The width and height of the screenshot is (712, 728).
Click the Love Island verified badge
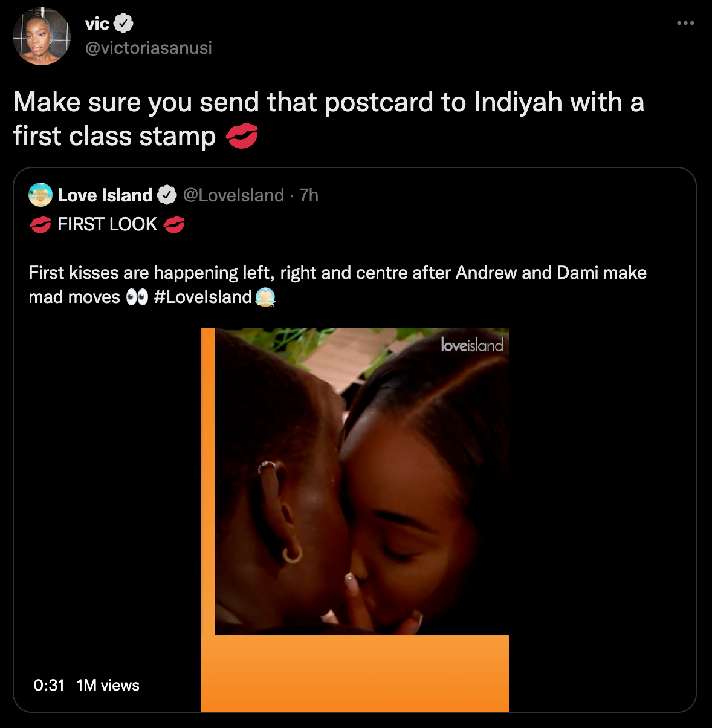click(167, 195)
